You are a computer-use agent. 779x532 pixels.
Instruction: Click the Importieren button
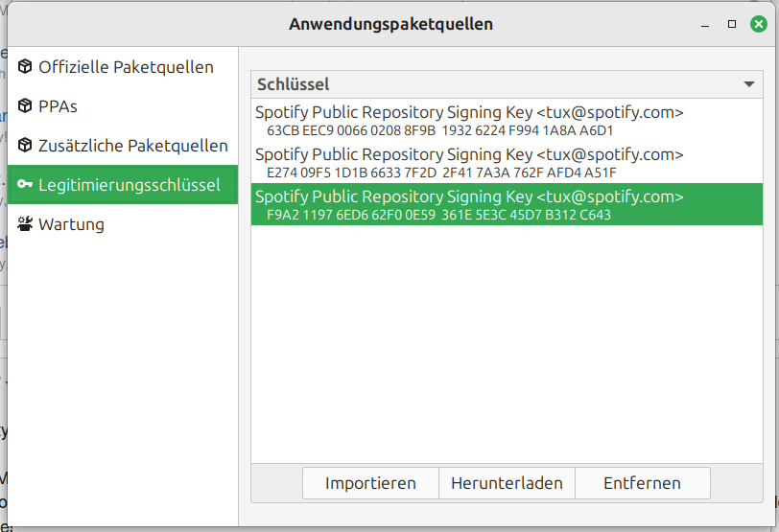pos(370,483)
